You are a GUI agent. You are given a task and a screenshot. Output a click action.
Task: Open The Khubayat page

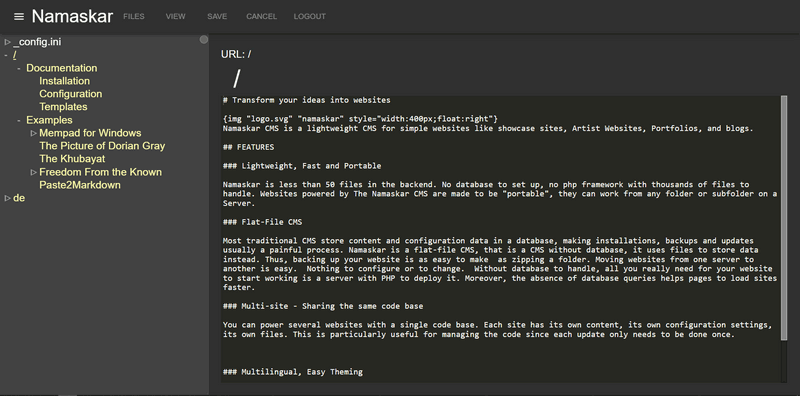coord(72,159)
